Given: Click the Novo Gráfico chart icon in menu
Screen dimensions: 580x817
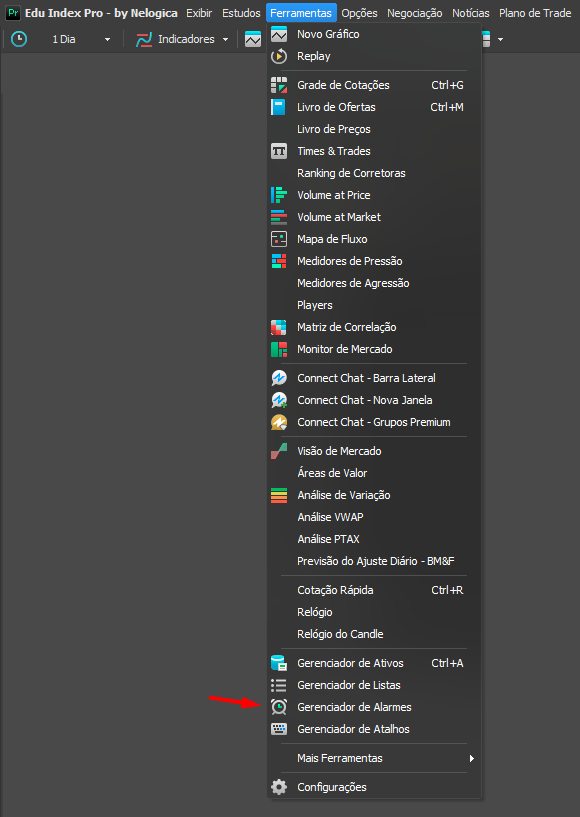Looking at the screenshot, I should (279, 34).
